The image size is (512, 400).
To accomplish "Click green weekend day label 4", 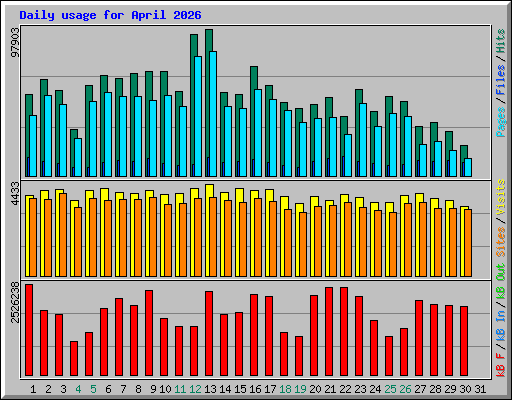I will pos(78,389).
